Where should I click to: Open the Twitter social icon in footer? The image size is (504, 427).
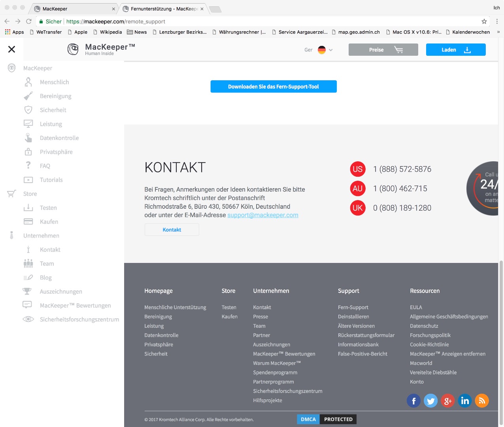tap(430, 401)
